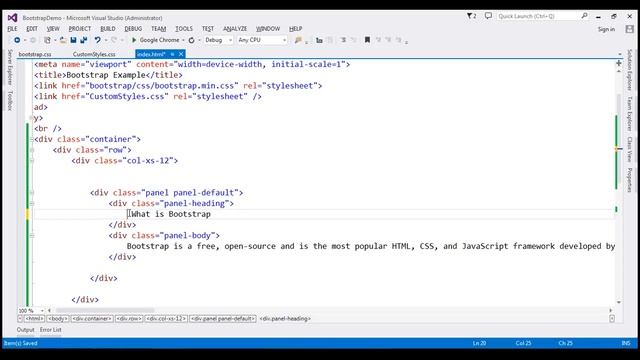Open the FILE menu

(12, 29)
